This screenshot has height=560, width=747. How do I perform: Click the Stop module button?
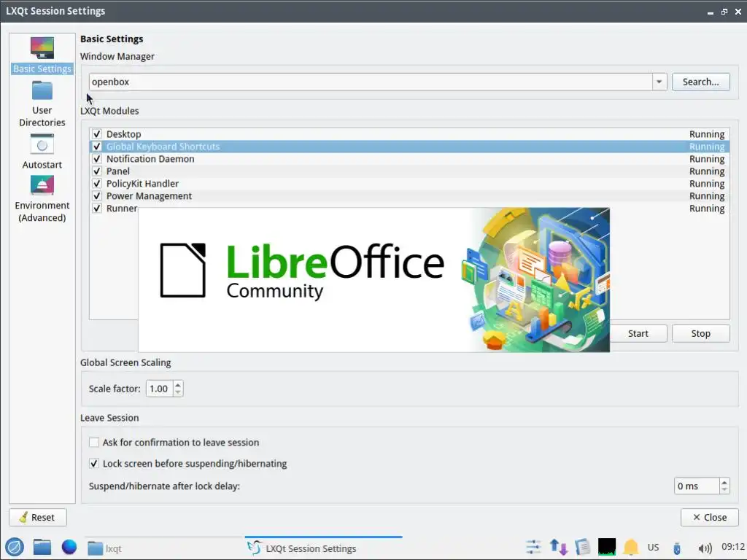(700, 333)
